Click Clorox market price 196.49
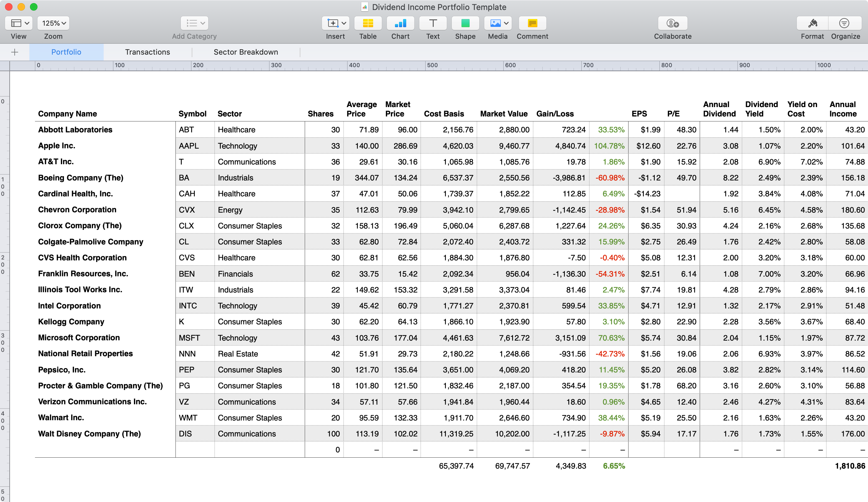The height and width of the screenshot is (502, 868). (401, 225)
